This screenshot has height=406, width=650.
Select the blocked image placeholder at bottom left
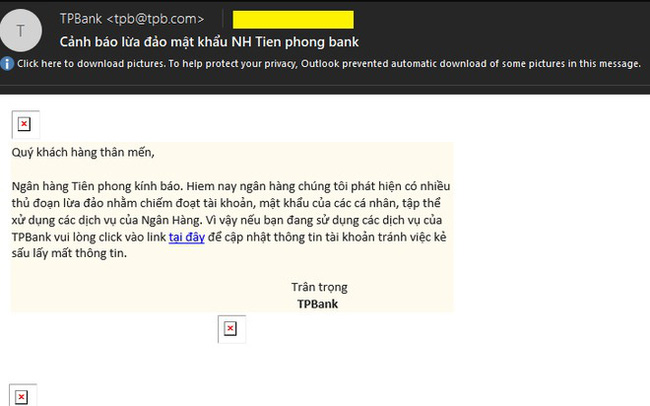(x=23, y=396)
